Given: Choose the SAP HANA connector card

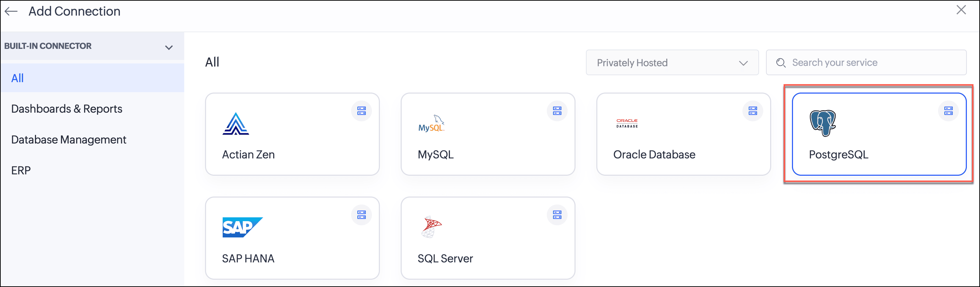Looking at the screenshot, I should click(292, 238).
